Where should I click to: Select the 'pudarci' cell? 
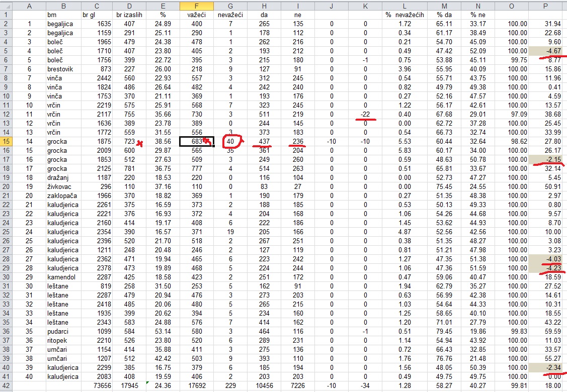point(63,331)
